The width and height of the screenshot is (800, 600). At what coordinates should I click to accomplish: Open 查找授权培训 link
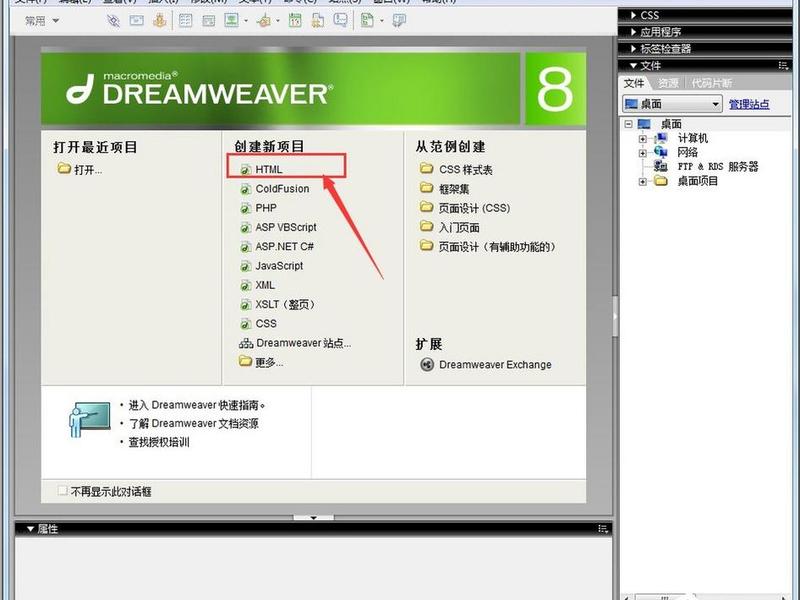[159, 442]
